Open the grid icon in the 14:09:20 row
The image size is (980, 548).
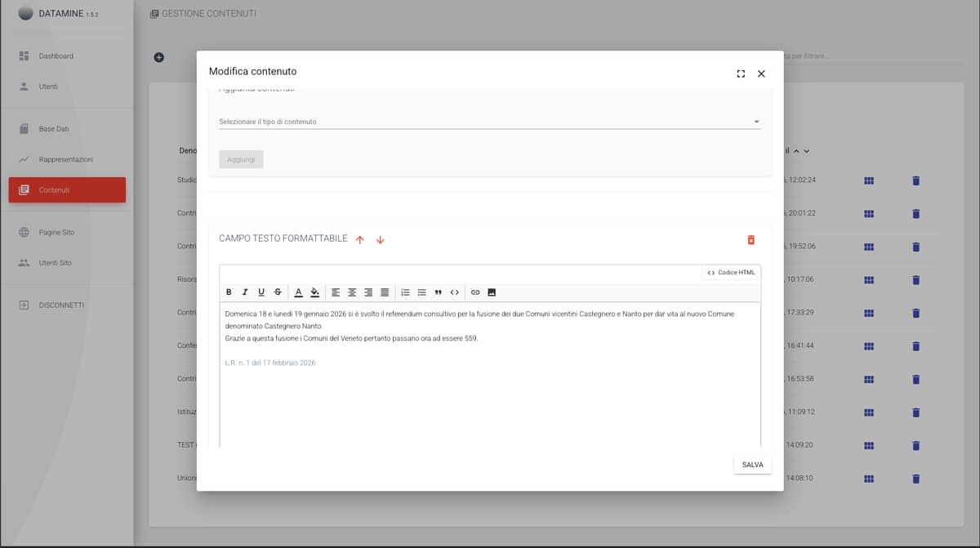[x=869, y=445]
